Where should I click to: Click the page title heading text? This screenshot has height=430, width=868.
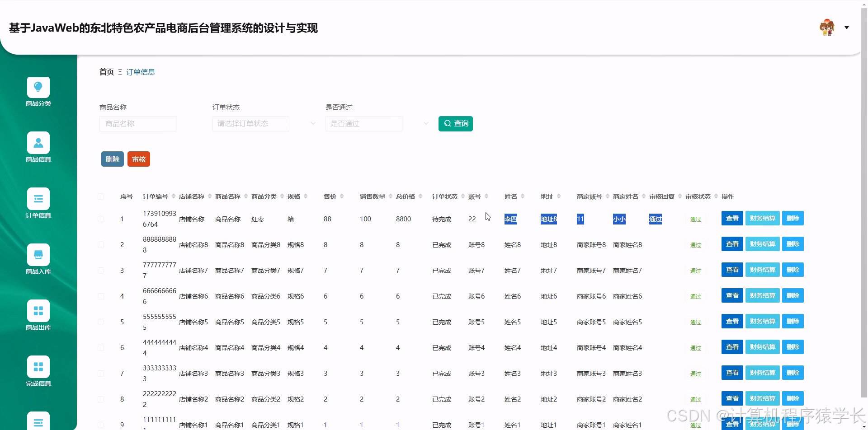163,28
